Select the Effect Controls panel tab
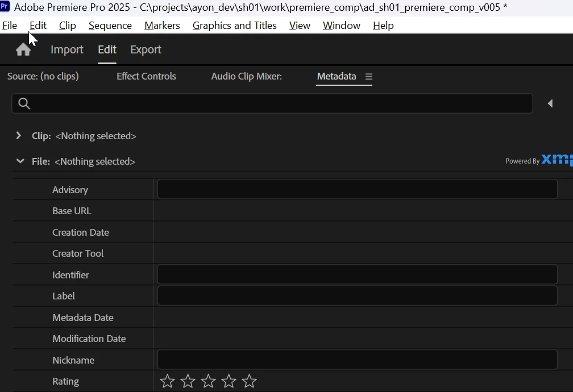This screenshot has width=573, height=392. click(146, 76)
